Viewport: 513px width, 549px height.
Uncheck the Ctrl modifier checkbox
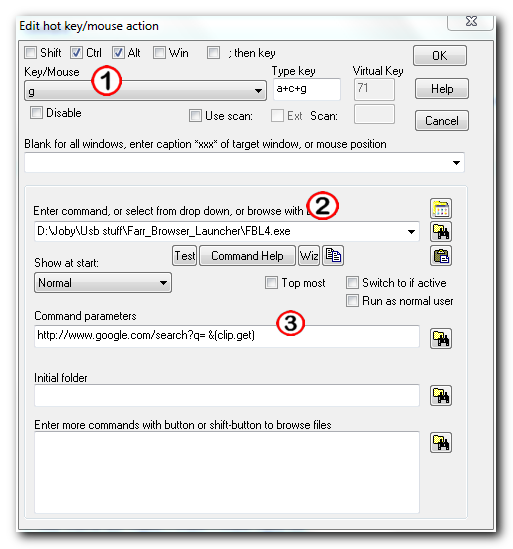(x=76, y=53)
